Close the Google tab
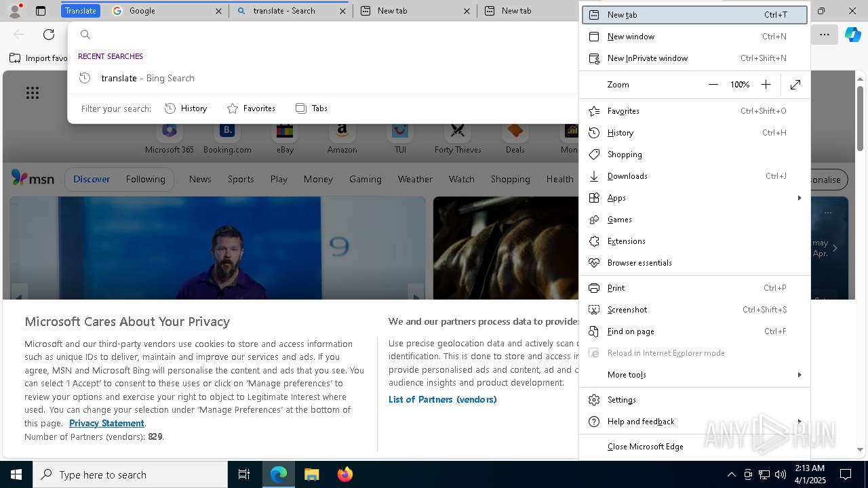 tap(218, 11)
